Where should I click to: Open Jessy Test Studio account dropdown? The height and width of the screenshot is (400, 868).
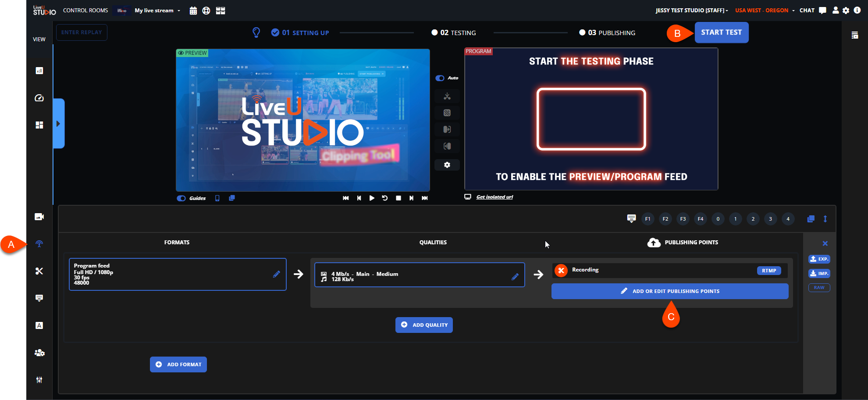[x=692, y=11]
